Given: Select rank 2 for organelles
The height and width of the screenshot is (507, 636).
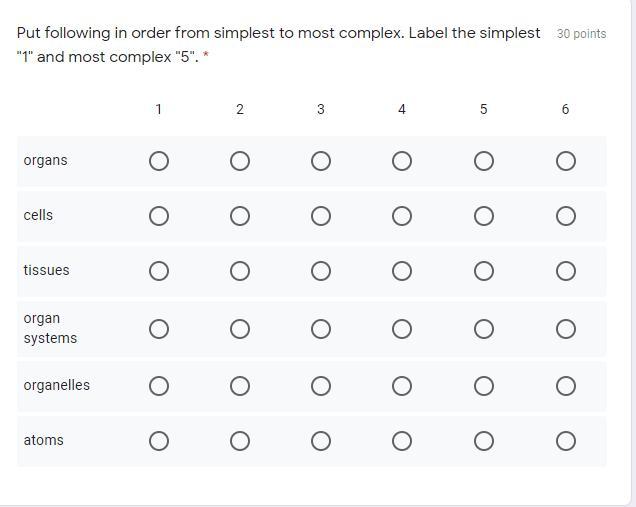Looking at the screenshot, I should click(x=240, y=386).
